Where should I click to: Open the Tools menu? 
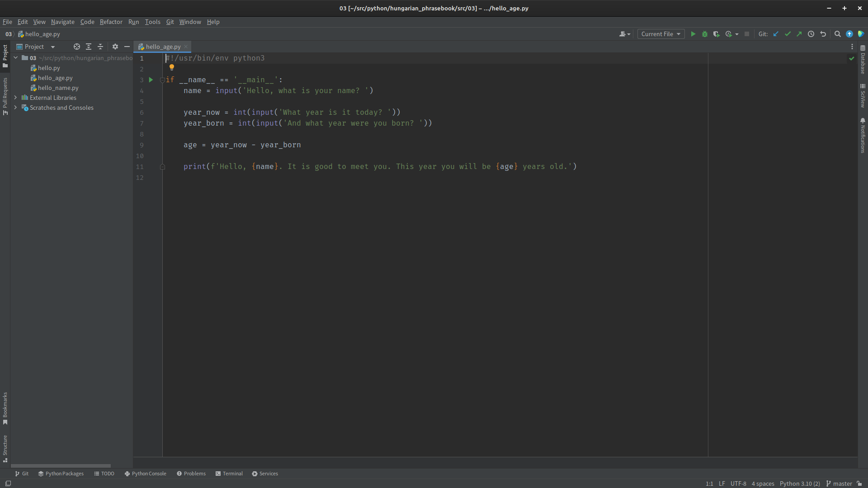point(153,22)
